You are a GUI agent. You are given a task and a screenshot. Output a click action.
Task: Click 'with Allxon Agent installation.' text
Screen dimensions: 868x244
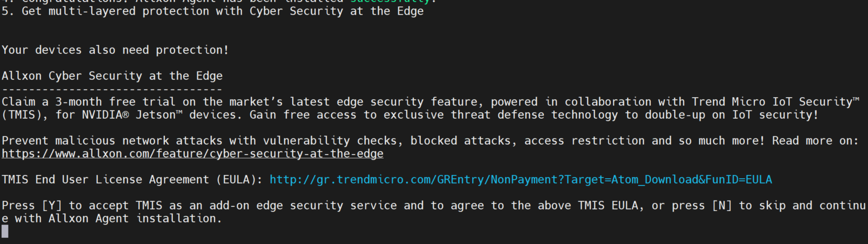118,219
